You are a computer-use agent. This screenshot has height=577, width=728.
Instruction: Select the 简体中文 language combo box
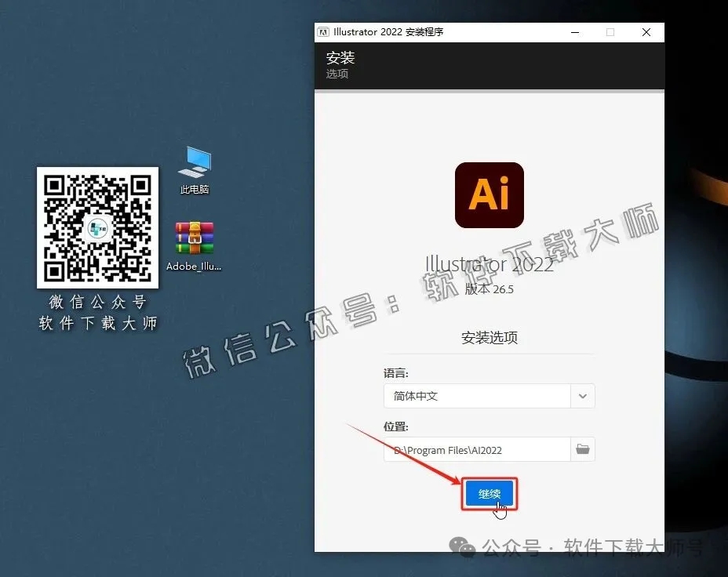479,396
